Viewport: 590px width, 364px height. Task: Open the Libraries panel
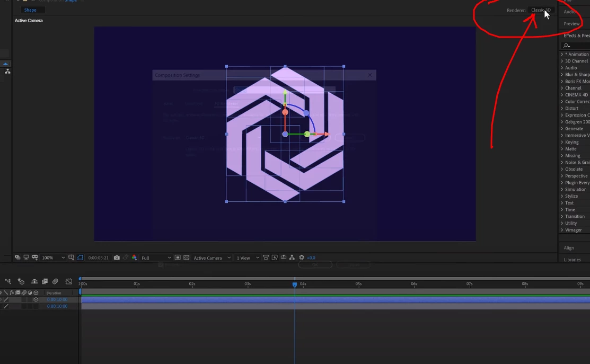point(573,260)
